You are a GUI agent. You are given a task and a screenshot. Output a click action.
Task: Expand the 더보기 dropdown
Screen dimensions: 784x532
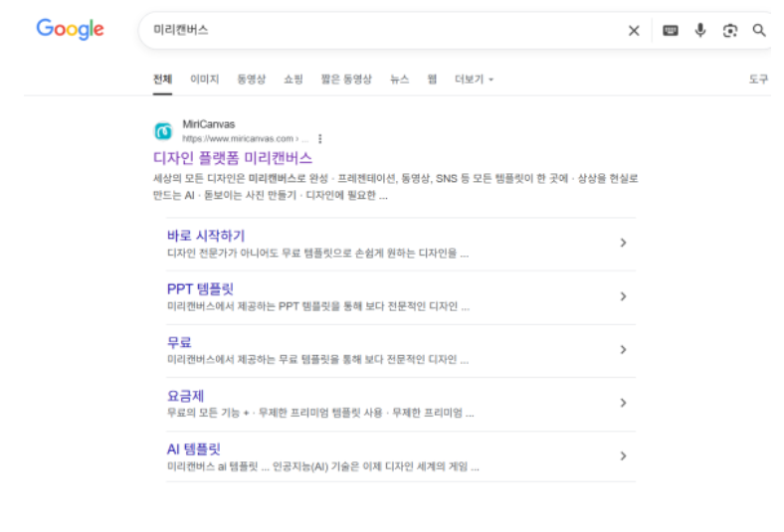click(474, 79)
